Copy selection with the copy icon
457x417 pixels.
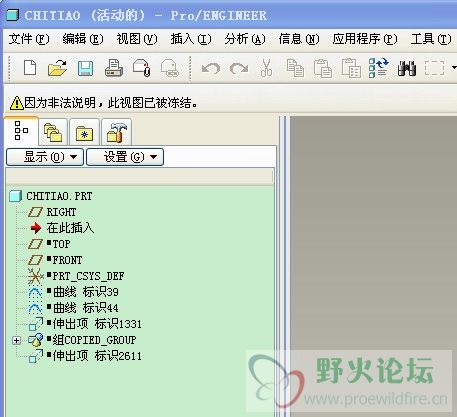[295, 68]
